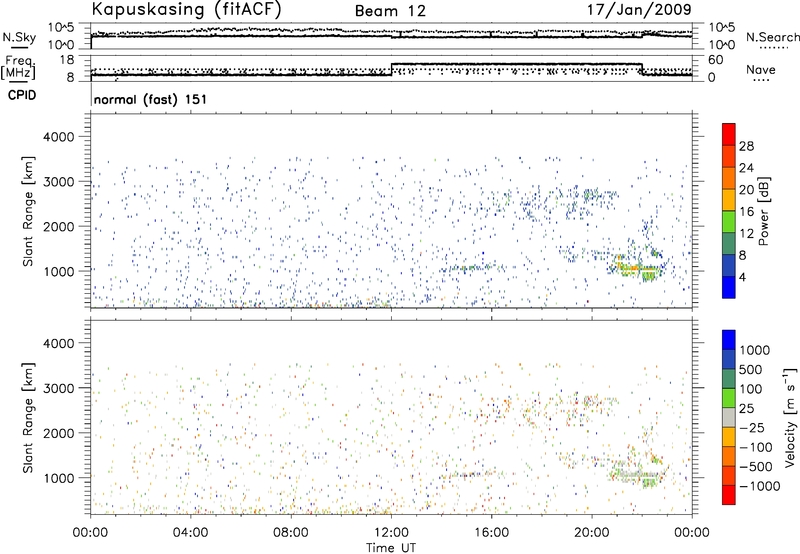Click the red top segment of power colorbar
Screen dimensions: 800x554
coord(729,134)
